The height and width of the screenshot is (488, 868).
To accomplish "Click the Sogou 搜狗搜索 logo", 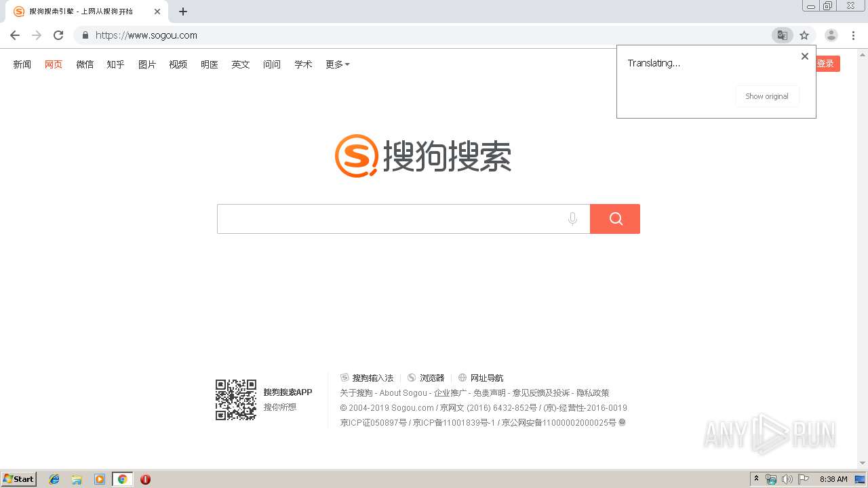I will (423, 156).
